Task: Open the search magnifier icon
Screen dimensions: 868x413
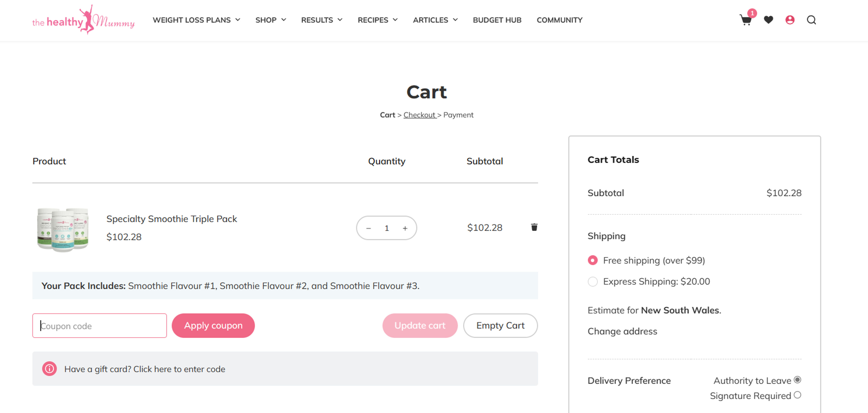Action: (811, 20)
